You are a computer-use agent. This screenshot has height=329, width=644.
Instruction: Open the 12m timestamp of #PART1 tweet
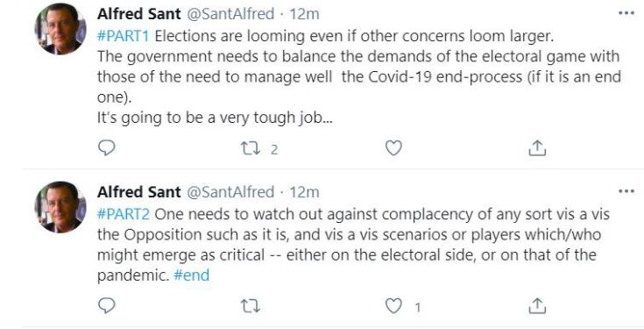304,14
